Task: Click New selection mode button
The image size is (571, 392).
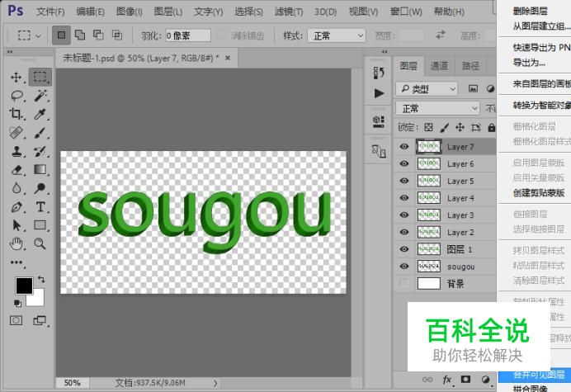Action: click(x=61, y=35)
